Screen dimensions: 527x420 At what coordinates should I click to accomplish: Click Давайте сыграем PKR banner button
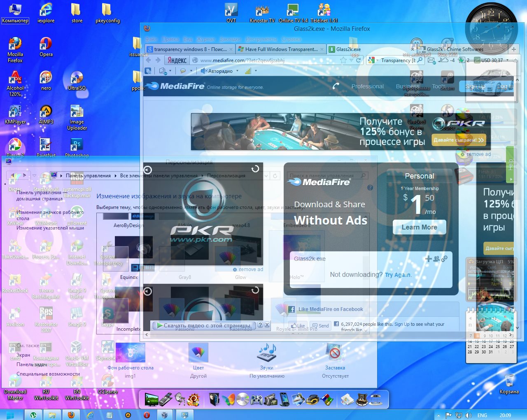459,140
